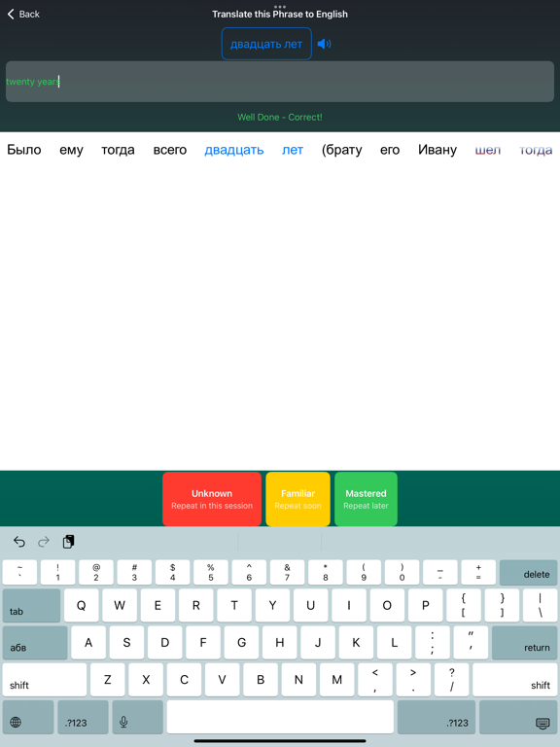Go Back using the top-left chevron

click(23, 15)
